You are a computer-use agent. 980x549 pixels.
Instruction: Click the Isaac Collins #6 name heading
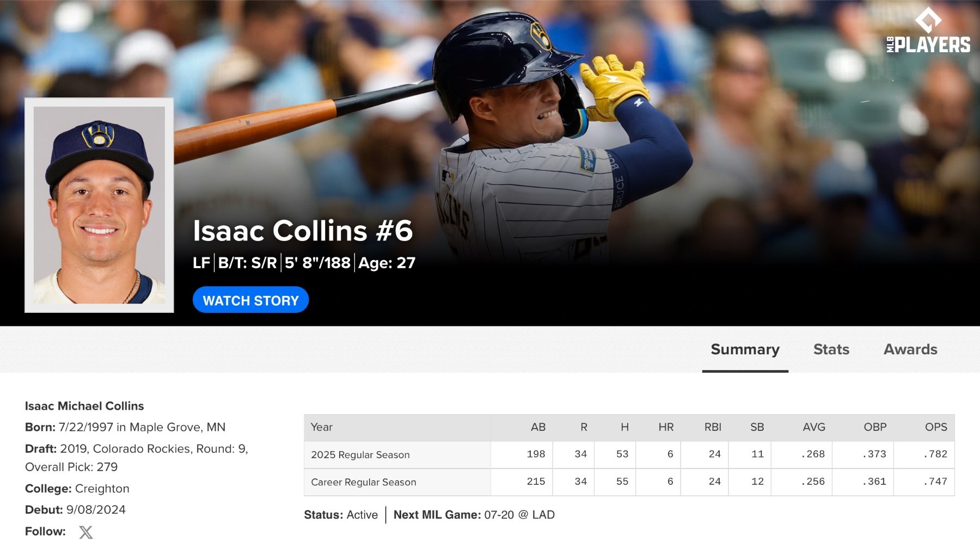pos(303,231)
